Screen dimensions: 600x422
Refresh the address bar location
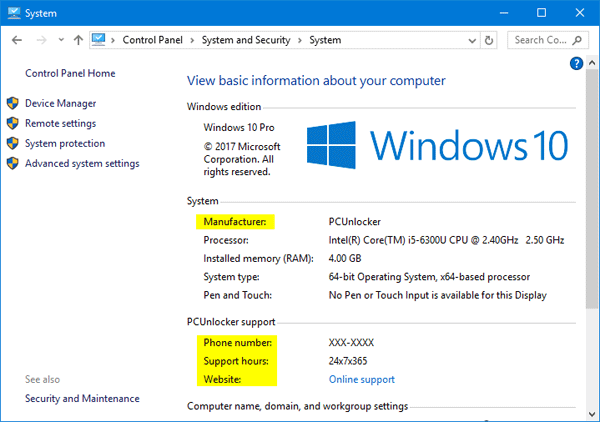pos(488,40)
